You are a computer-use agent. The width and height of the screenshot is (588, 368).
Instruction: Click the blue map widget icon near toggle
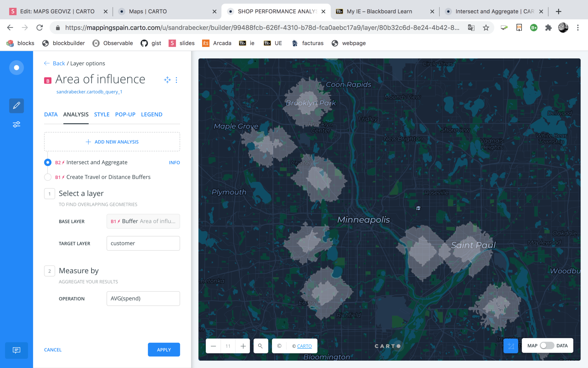511,346
